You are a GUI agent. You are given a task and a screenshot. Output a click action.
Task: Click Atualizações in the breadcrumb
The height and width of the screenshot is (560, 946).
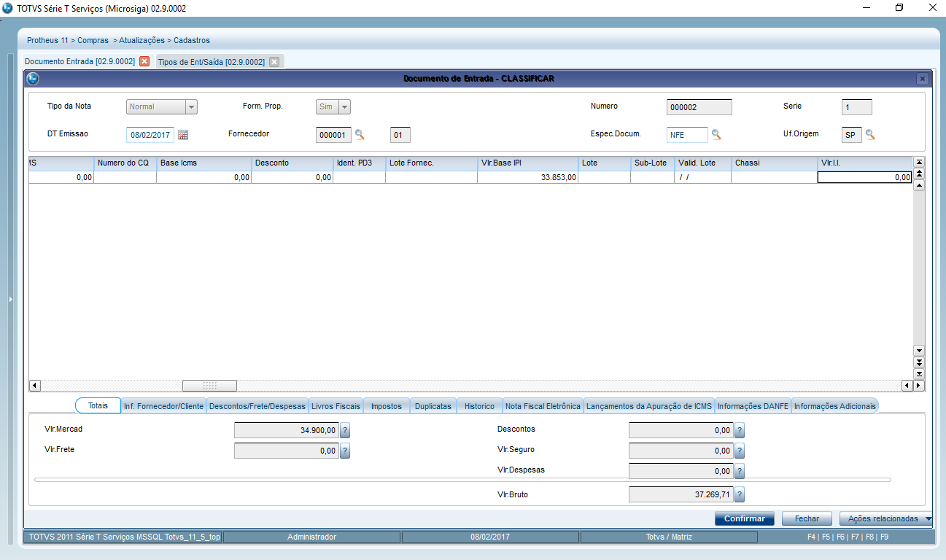tap(141, 40)
